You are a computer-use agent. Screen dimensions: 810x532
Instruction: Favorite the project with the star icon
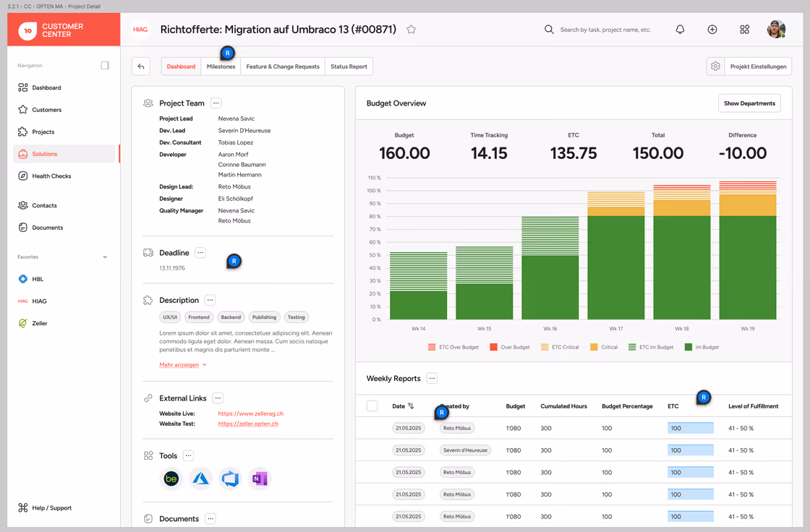[x=412, y=30]
